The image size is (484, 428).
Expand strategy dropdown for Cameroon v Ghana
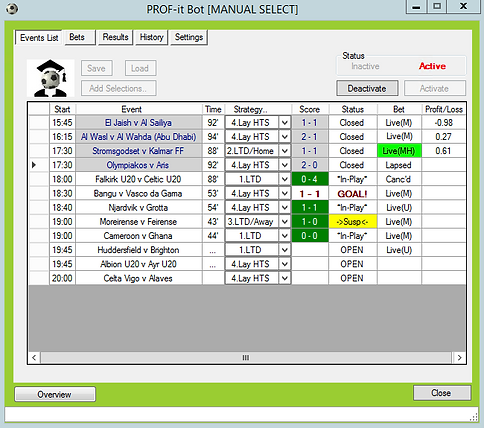(284, 236)
